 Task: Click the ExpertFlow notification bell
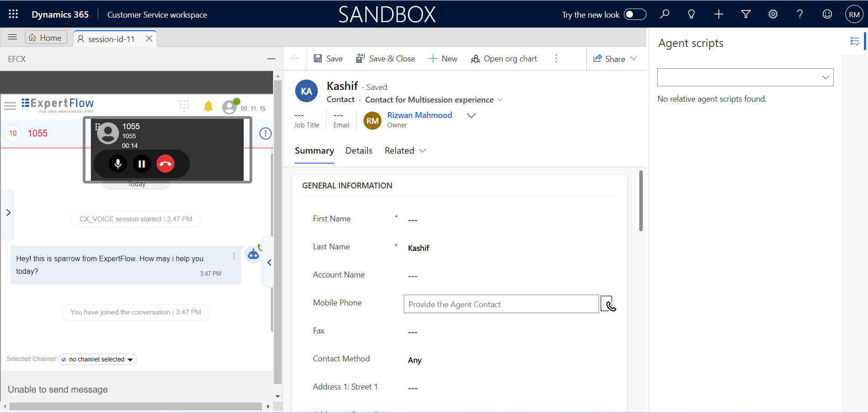tap(208, 107)
